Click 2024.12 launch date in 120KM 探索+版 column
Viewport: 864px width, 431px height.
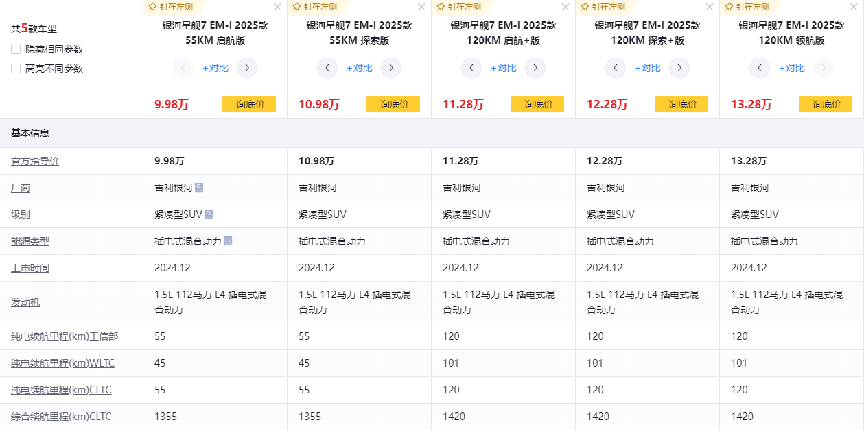(x=604, y=268)
